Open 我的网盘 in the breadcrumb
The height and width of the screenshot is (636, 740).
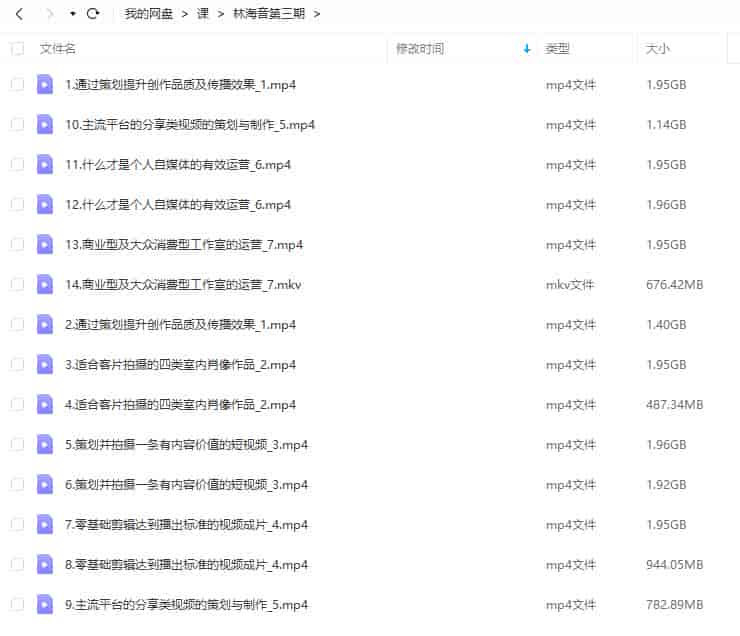click(x=148, y=14)
